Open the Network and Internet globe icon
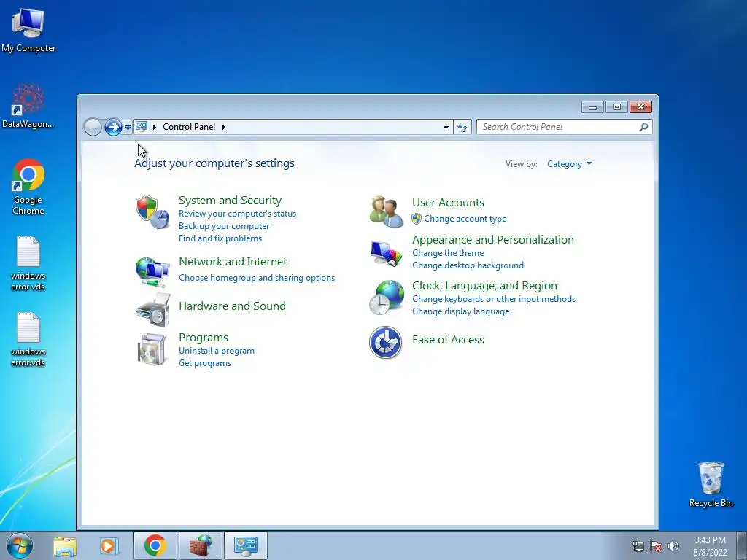The image size is (747, 560). pyautogui.click(x=152, y=271)
